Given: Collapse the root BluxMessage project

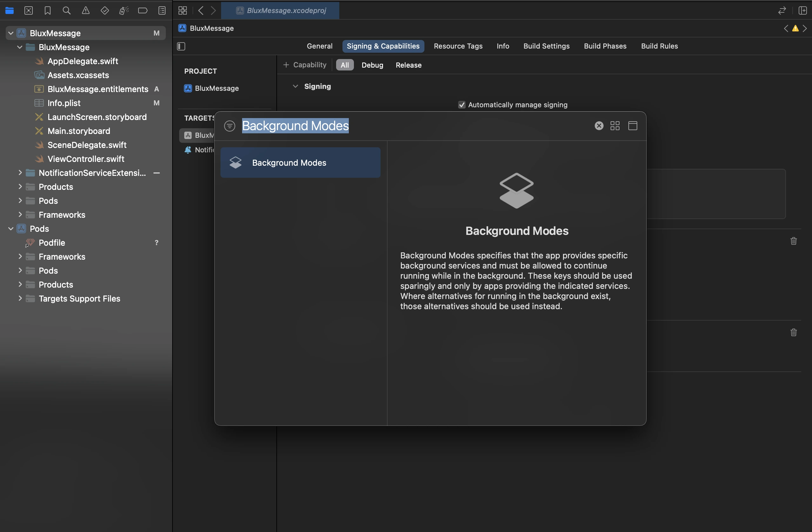Looking at the screenshot, I should [10, 33].
